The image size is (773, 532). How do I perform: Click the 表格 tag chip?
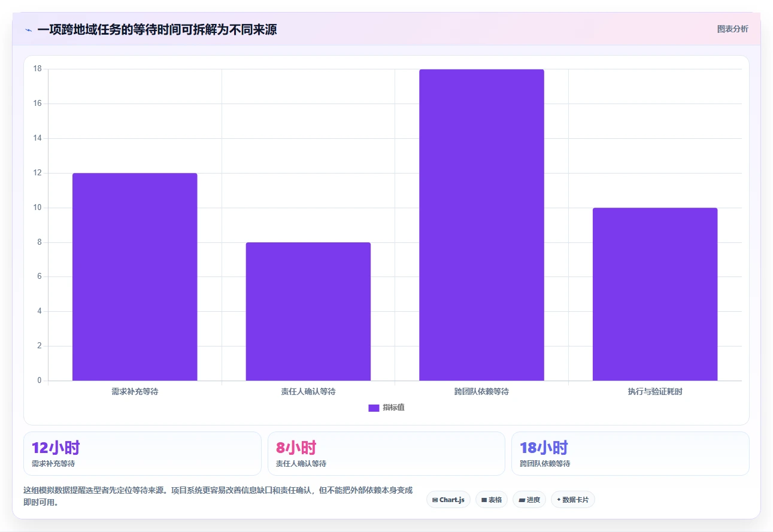(x=492, y=500)
